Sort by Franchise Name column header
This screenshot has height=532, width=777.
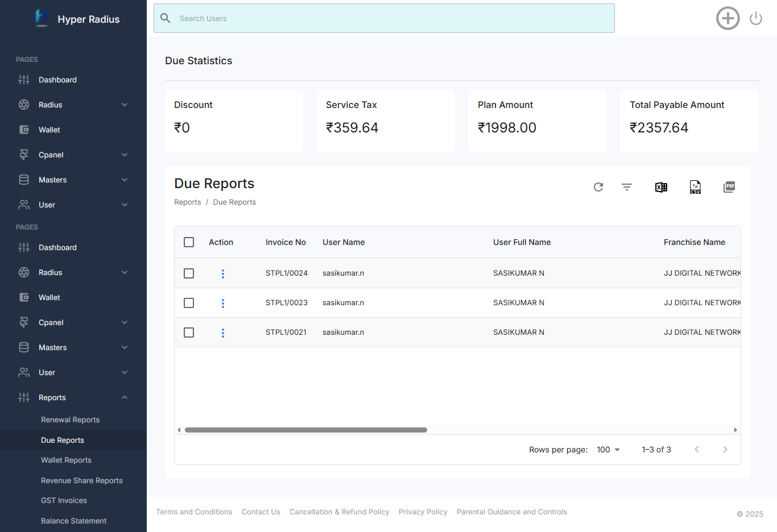(x=694, y=242)
